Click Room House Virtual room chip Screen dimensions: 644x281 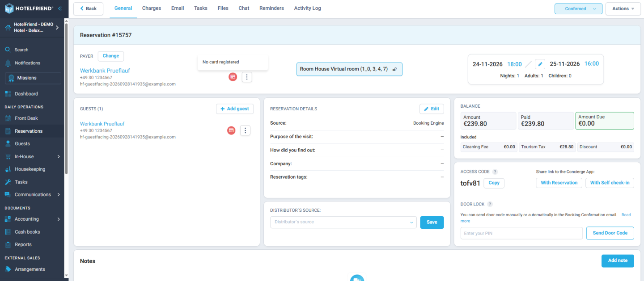349,69
